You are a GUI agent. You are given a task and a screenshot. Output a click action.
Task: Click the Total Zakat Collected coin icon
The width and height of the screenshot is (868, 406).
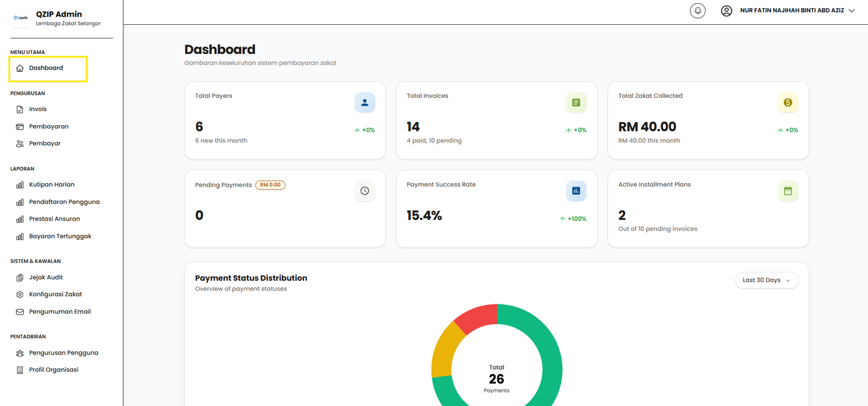(787, 103)
